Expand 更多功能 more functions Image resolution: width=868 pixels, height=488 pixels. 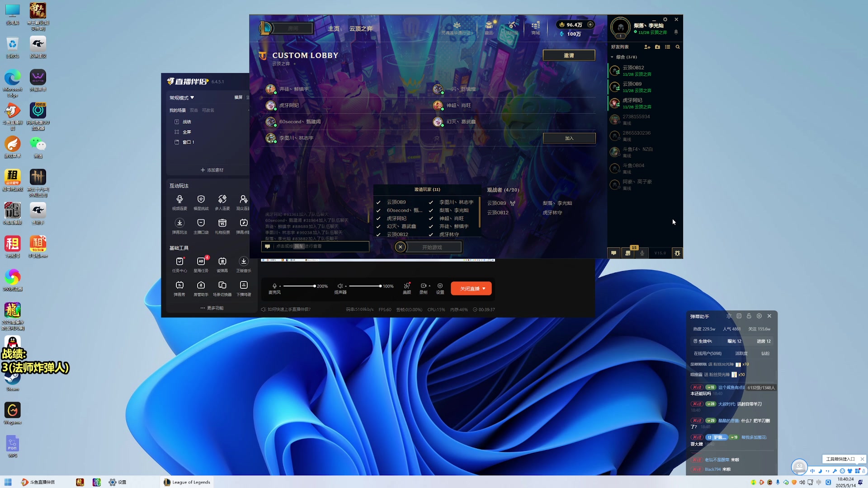point(212,308)
